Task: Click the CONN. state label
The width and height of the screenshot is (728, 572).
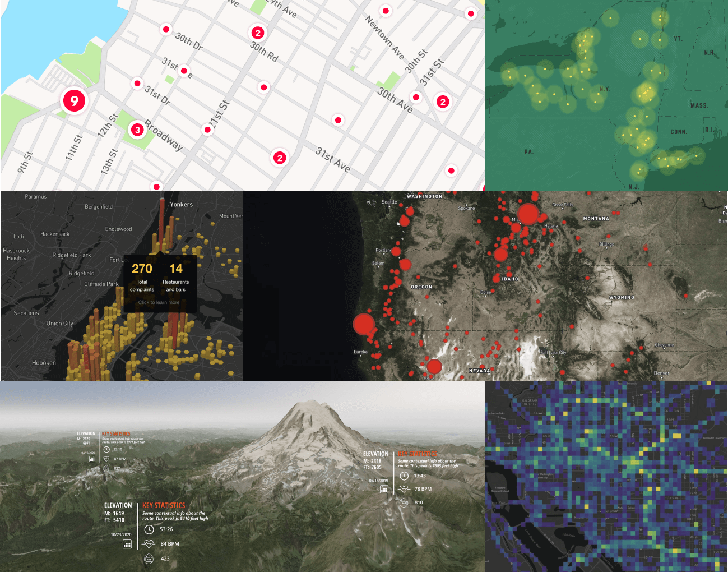Action: [x=679, y=132]
